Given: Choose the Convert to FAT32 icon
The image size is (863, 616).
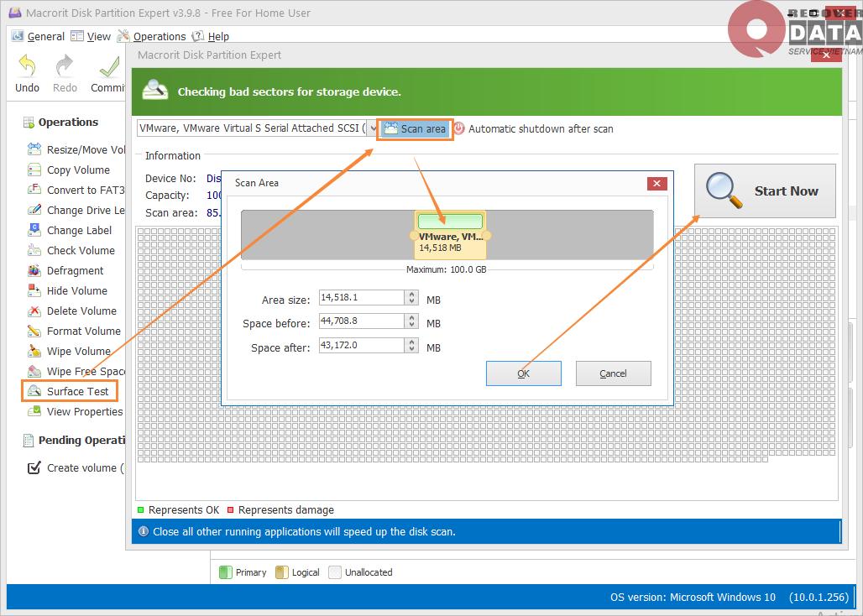Looking at the screenshot, I should (34, 190).
